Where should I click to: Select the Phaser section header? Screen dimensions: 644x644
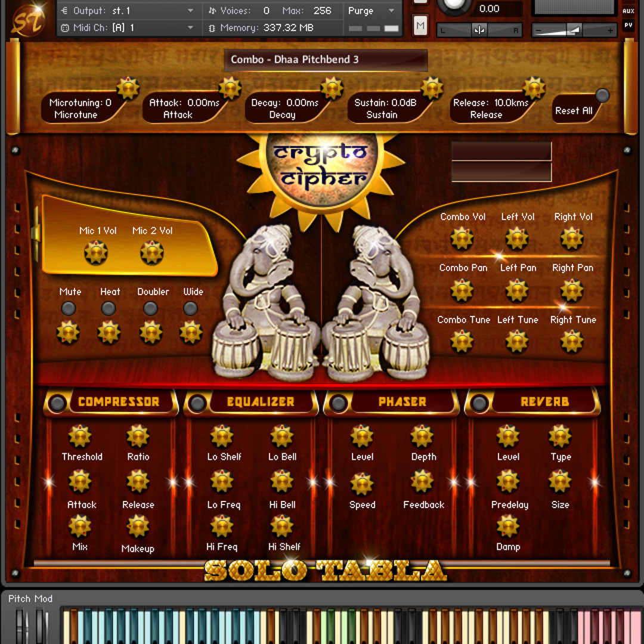[402, 402]
